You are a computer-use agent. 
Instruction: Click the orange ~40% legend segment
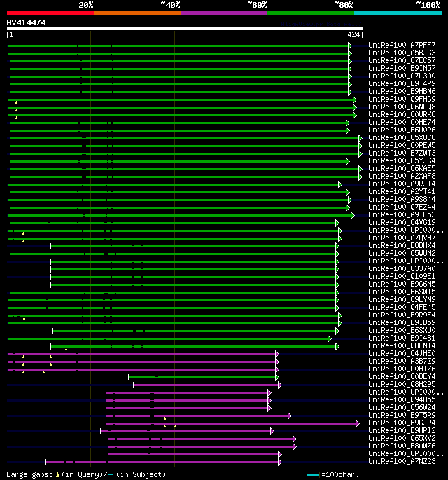point(137,13)
